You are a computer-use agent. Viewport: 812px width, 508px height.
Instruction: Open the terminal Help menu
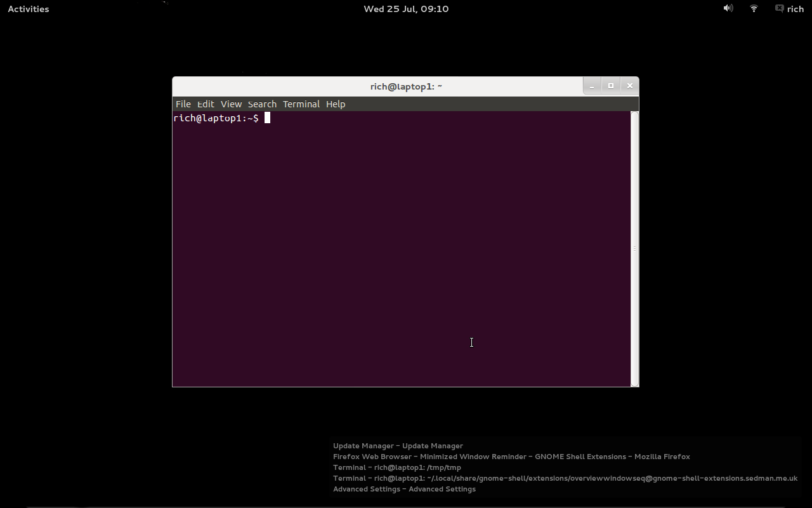click(x=336, y=104)
